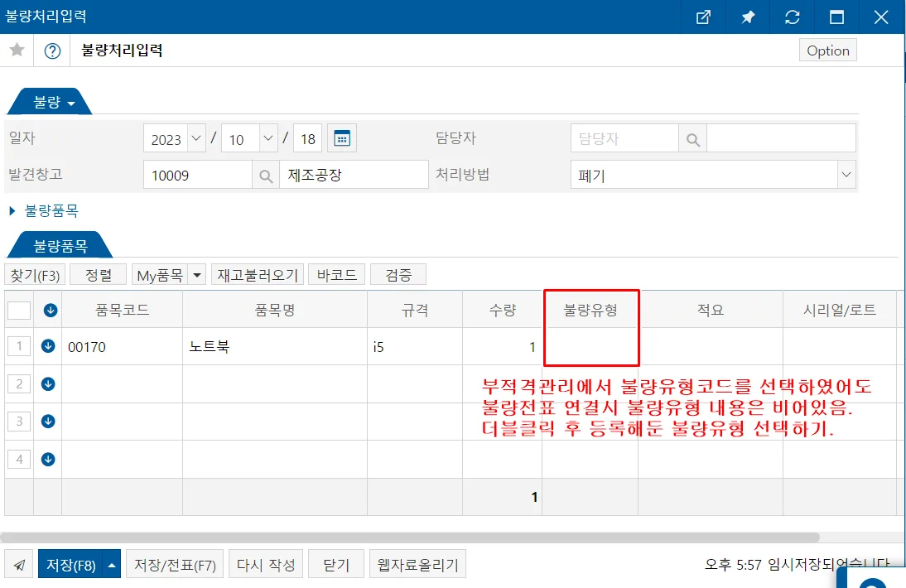
Task: Open the date calendar picker icon
Action: coord(342,138)
